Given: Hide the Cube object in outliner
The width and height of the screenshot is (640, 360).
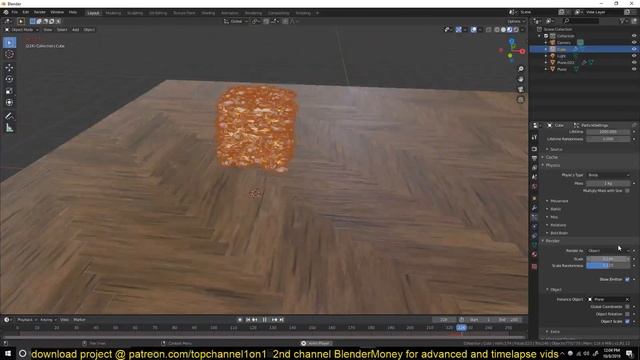Looking at the screenshot, I should coord(634,49).
